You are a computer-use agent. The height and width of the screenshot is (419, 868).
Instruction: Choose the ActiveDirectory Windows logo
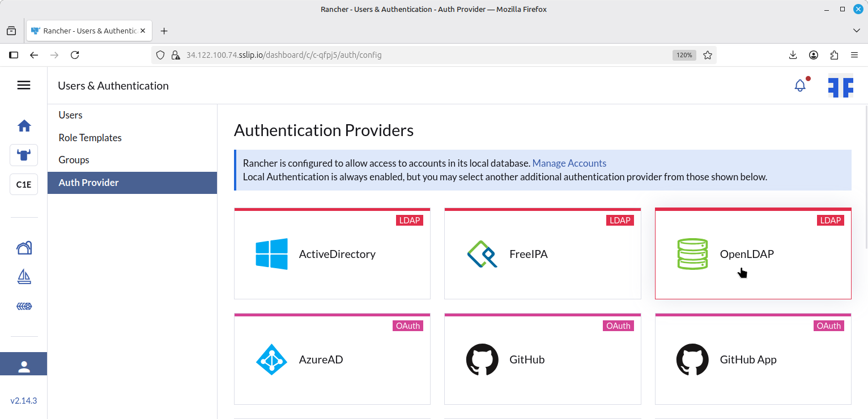point(271,254)
